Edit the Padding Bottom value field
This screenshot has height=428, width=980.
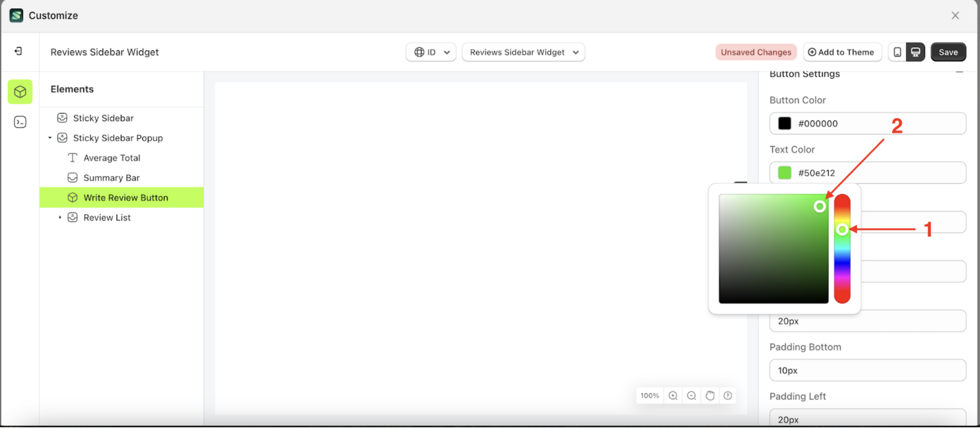pos(867,370)
